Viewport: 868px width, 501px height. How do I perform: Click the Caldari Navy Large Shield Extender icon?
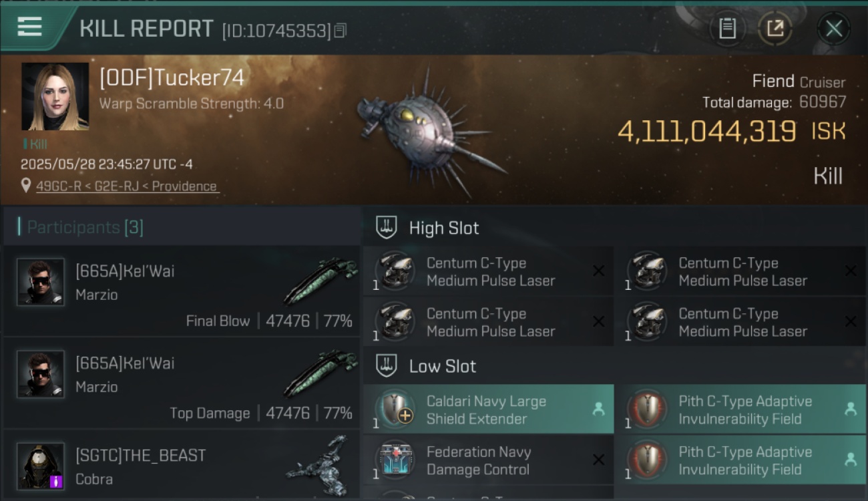(395, 409)
